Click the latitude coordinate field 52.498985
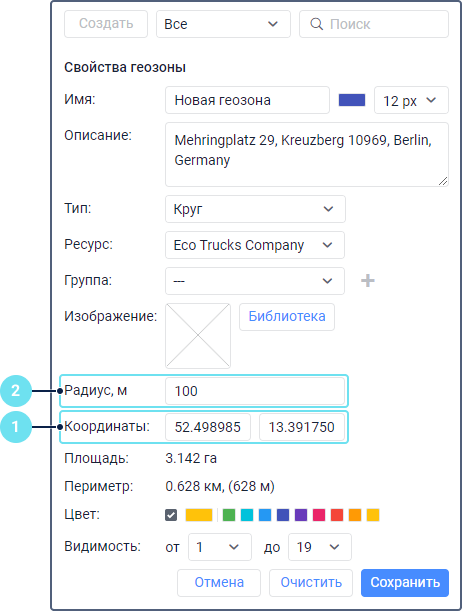 [208, 427]
